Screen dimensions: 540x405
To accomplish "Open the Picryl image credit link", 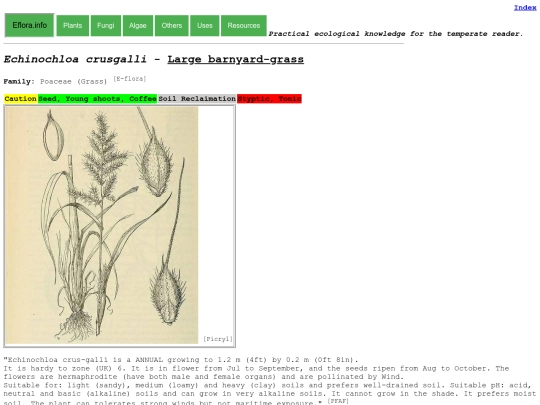I will pos(218,339).
